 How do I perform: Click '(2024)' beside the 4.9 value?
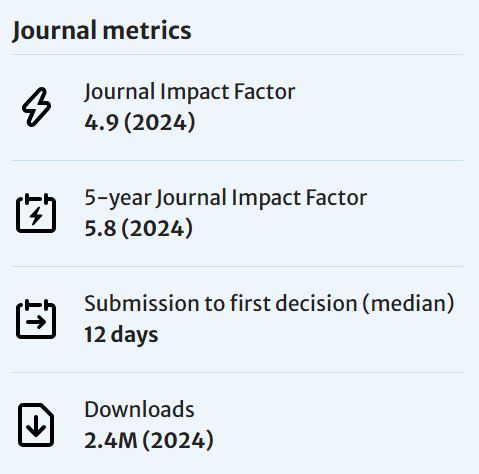point(160,123)
